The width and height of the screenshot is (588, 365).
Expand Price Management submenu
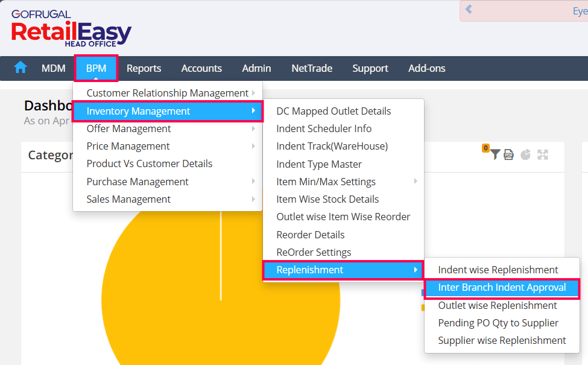pyautogui.click(x=168, y=146)
